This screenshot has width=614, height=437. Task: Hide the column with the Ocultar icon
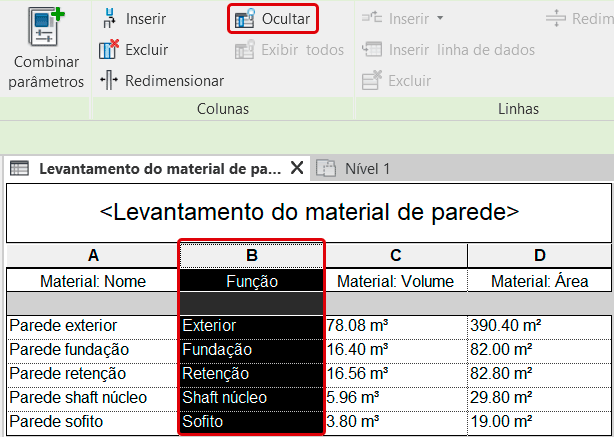(x=244, y=19)
